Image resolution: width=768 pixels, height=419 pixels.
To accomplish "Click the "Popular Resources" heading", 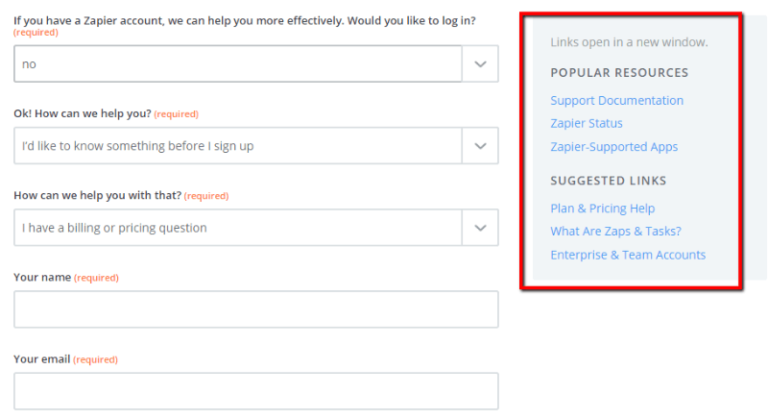I will tap(619, 73).
